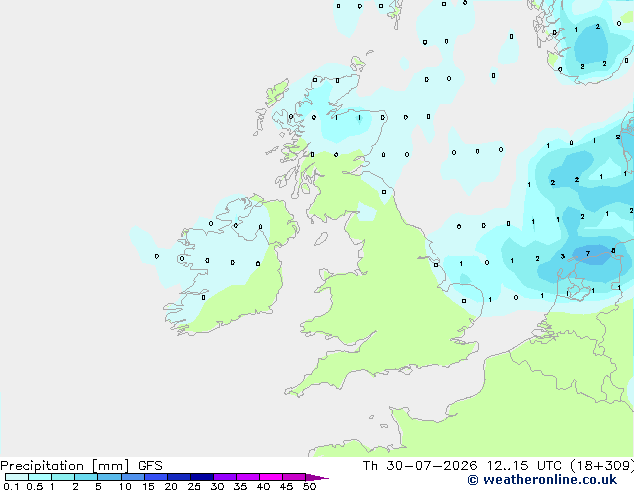Click the weatheronline.co.uk copyright link
The height and width of the screenshot is (490, 634).
(542, 480)
